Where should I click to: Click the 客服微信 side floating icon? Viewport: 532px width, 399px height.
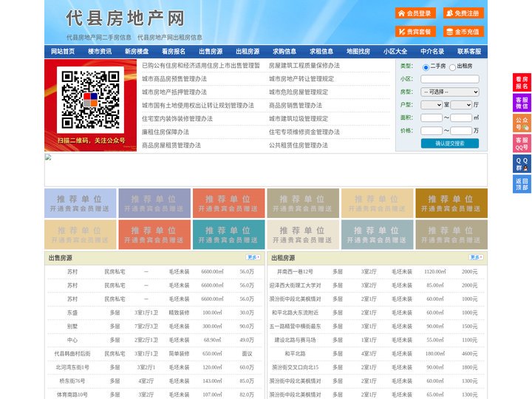coord(522,103)
